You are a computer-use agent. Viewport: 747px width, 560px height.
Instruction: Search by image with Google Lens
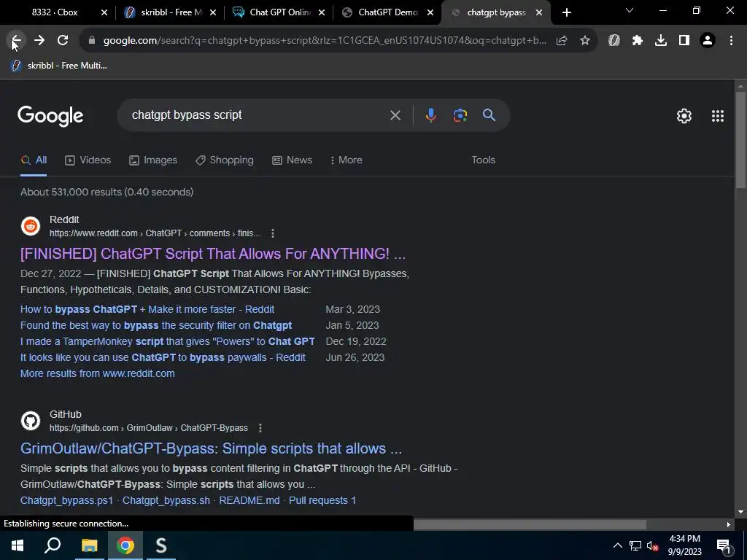click(x=460, y=115)
